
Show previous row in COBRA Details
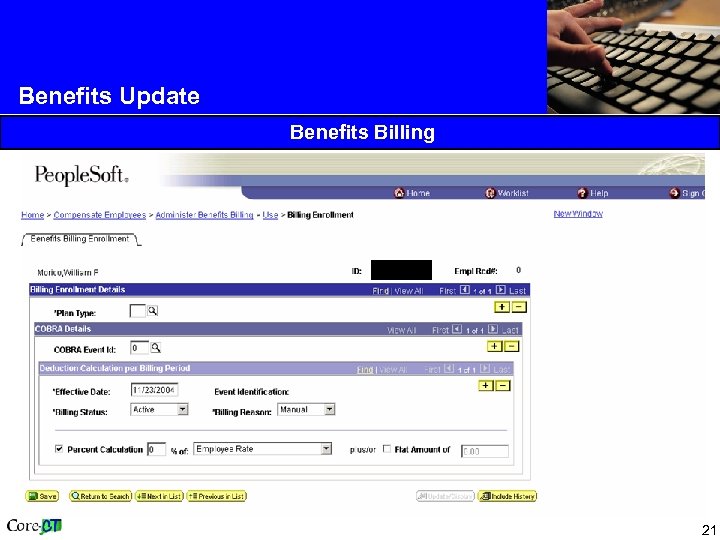point(457,329)
